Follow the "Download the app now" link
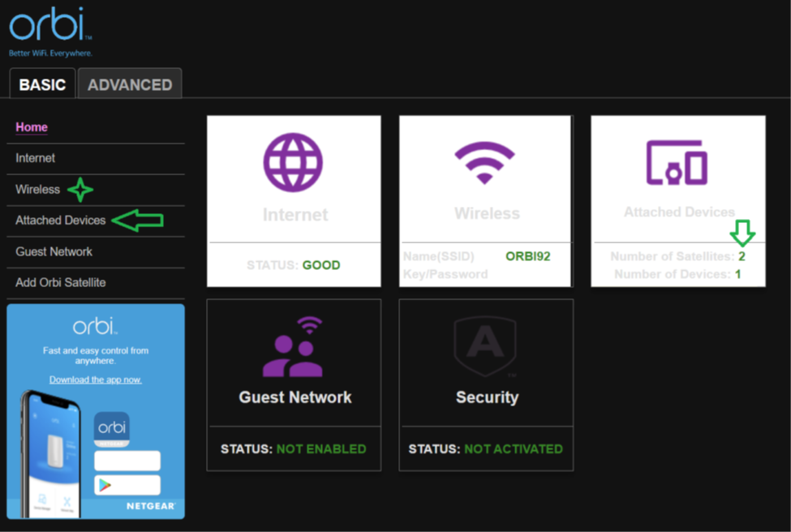The width and height of the screenshot is (791, 532). [x=96, y=380]
